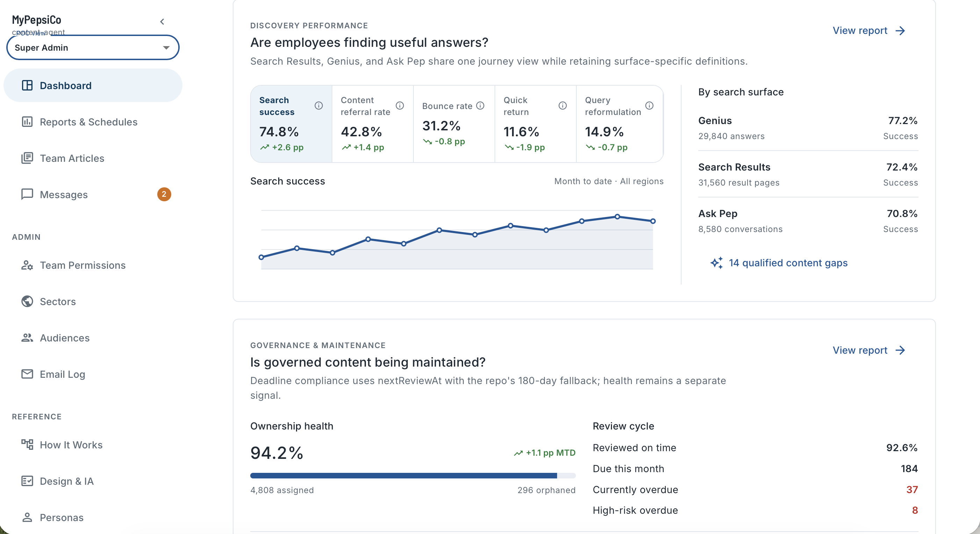Click the orange Messages badge showing 2
This screenshot has width=980, height=534.
click(164, 194)
